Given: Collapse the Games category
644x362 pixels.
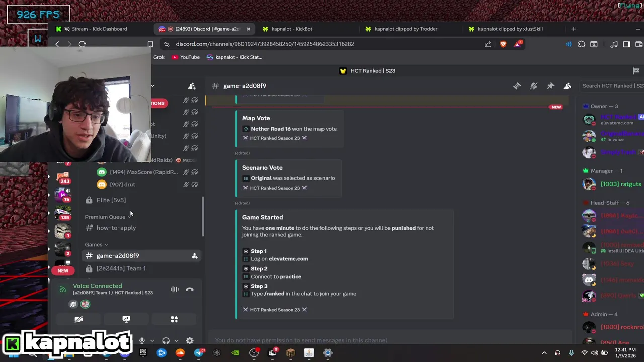Looking at the screenshot, I should [96, 245].
